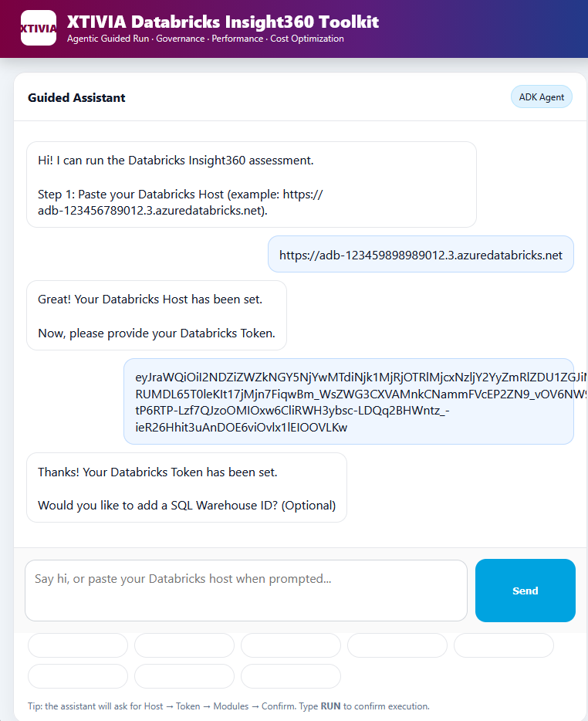Click the Guided Assistant heading
588x721 pixels.
tap(76, 98)
